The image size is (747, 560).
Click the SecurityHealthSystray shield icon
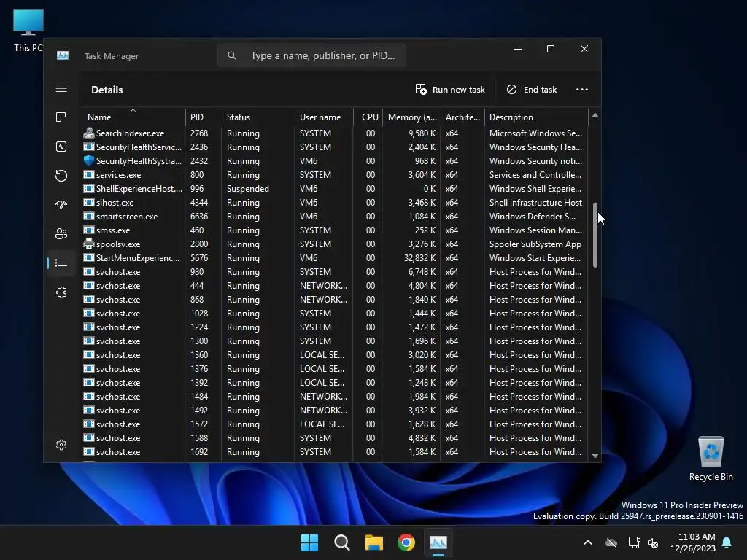click(x=88, y=161)
